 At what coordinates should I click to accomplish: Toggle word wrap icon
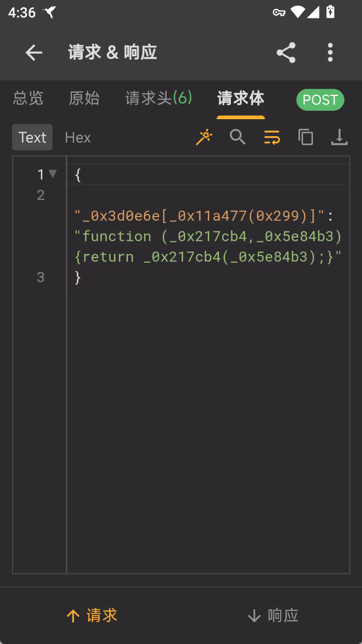coord(272,137)
